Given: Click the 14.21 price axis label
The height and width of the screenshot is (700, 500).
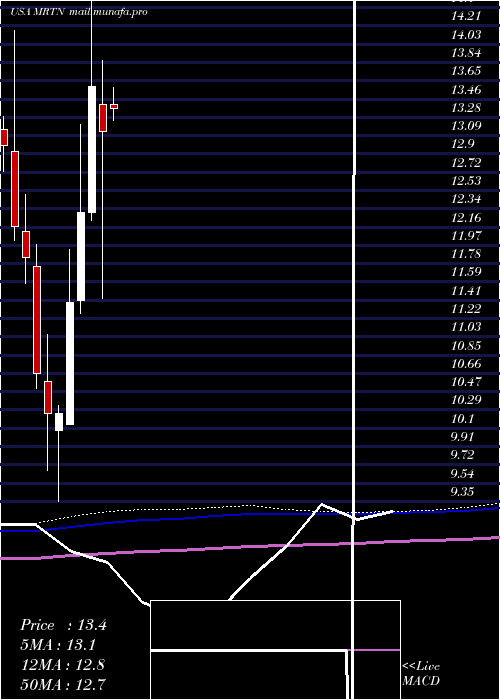Looking at the screenshot, I should (466, 17).
